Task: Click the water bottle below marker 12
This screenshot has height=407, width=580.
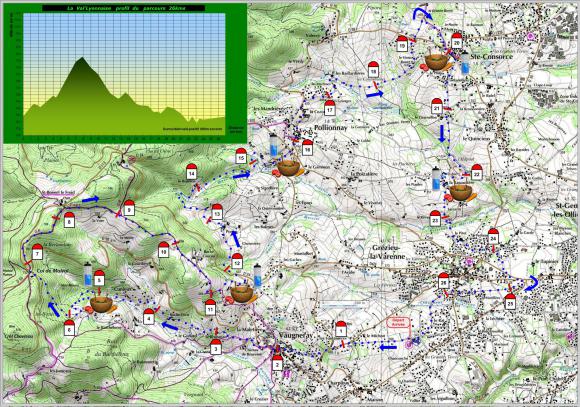Action: pyautogui.click(x=258, y=276)
